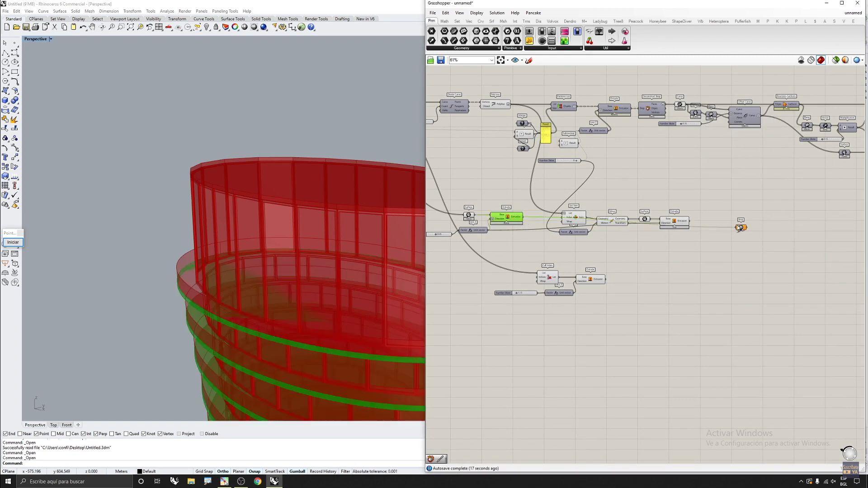Toggle Gumball in the Rhino status bar

pyautogui.click(x=297, y=471)
